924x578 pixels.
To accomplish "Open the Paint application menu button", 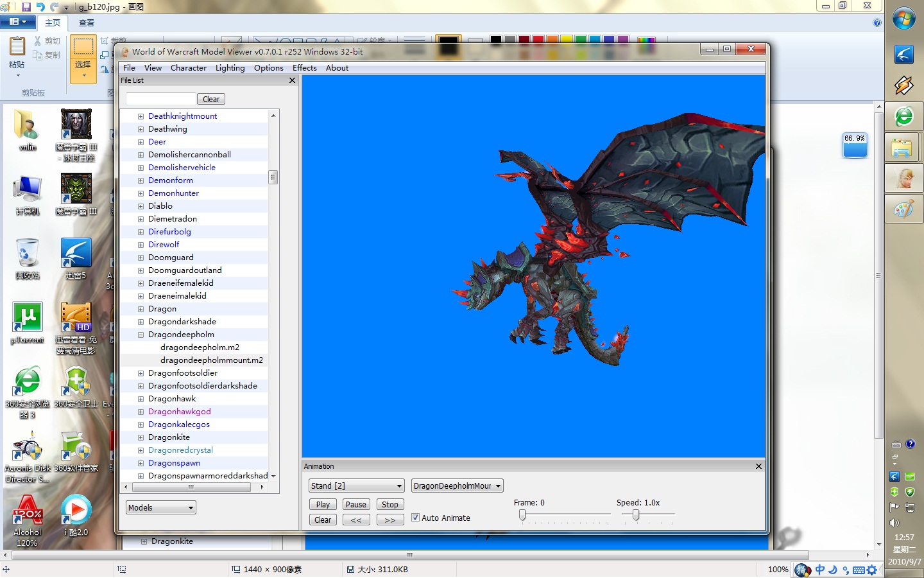I will pos(18,22).
